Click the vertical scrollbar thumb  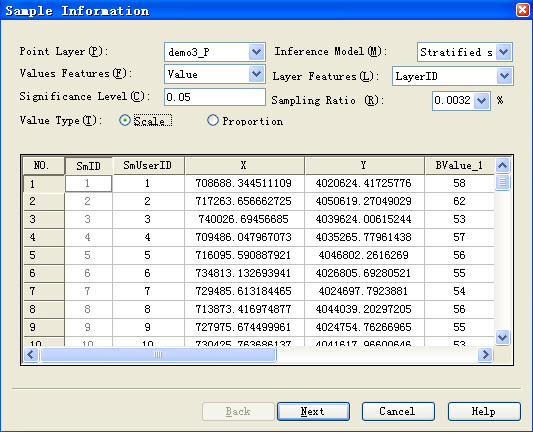click(x=502, y=182)
